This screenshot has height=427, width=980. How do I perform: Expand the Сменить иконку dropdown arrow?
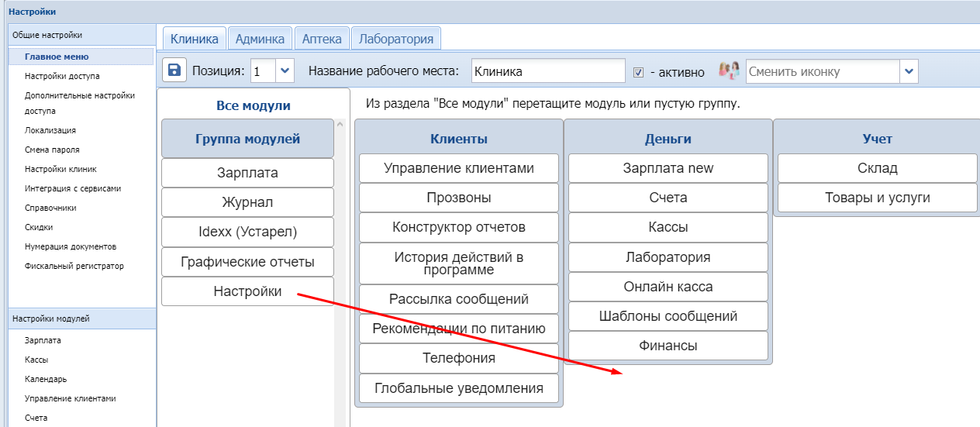click(909, 71)
